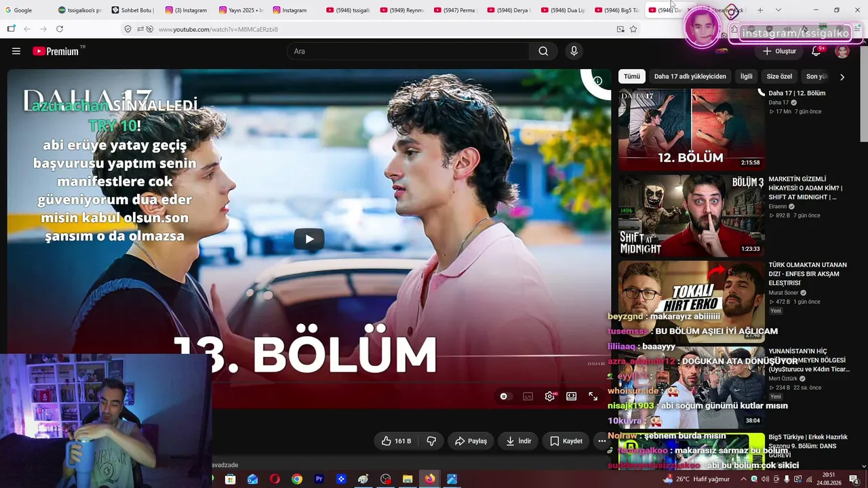Screen dimensions: 868x488
Task: Open the Shift at Midnight video thumbnail
Action: (x=691, y=216)
